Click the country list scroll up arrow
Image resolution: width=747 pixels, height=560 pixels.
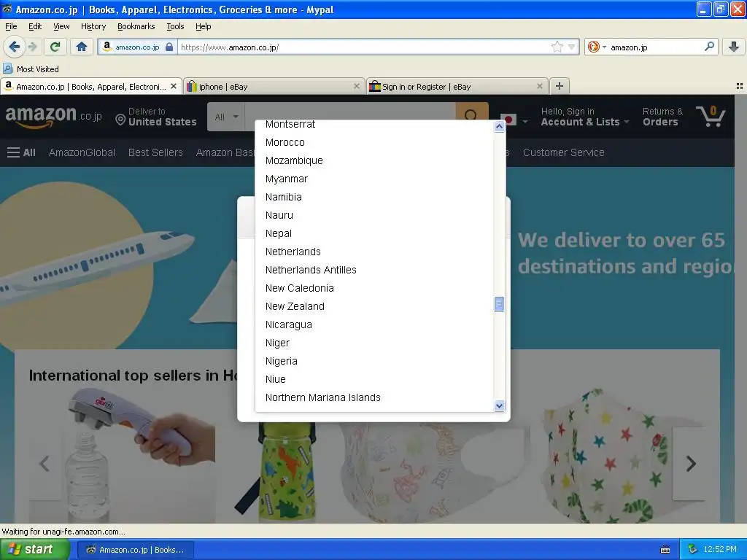(499, 126)
